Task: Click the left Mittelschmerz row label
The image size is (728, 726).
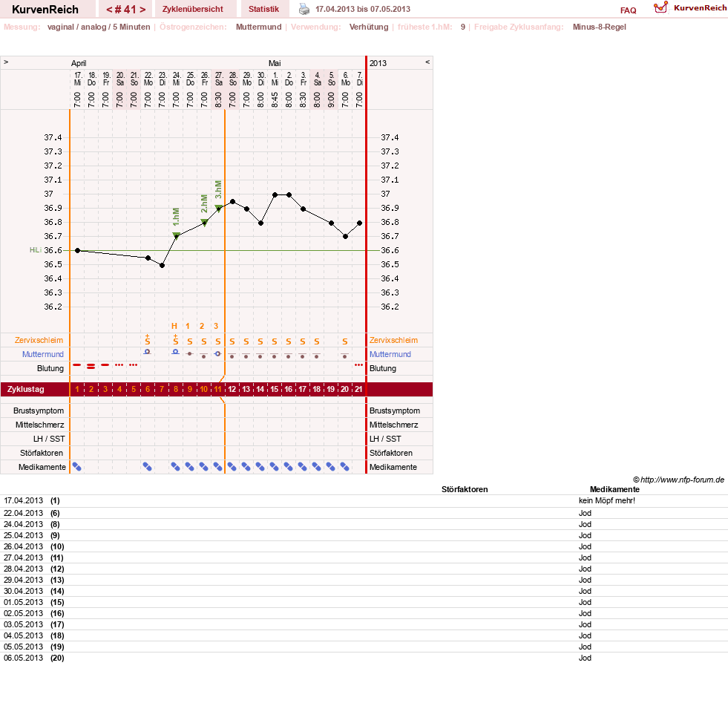Action: click(40, 425)
